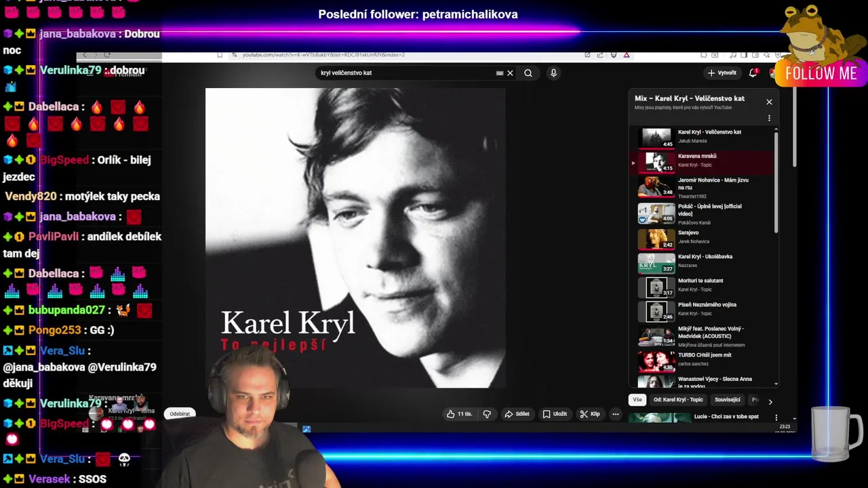Create a clip with Klip button
The height and width of the screenshot is (488, 868).
[x=589, y=414]
